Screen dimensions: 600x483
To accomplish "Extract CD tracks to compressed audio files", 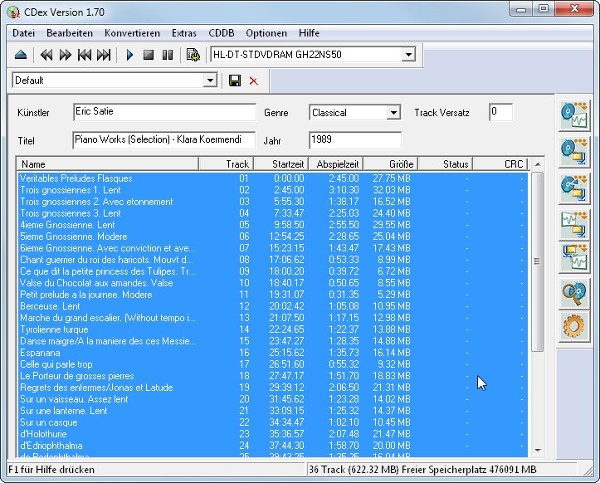I will click(573, 150).
